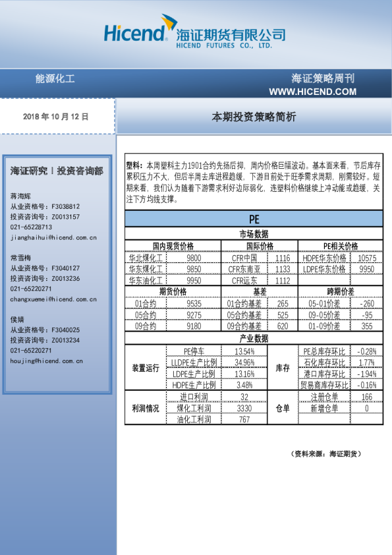Click the CFR东南亚 row label

tap(244, 270)
